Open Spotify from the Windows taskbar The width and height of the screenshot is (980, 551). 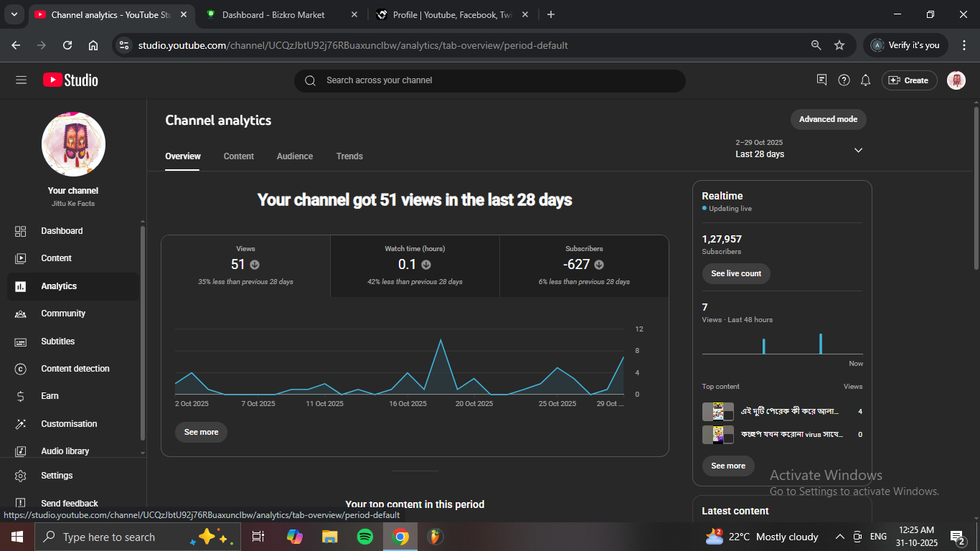[x=365, y=537]
